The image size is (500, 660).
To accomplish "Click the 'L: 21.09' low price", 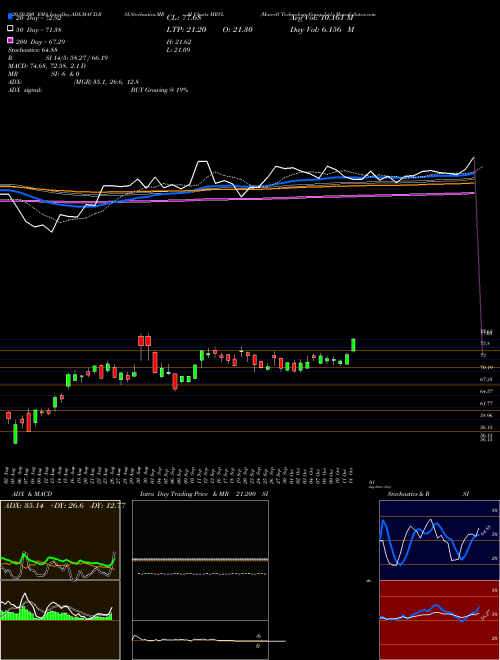I will [178, 50].
